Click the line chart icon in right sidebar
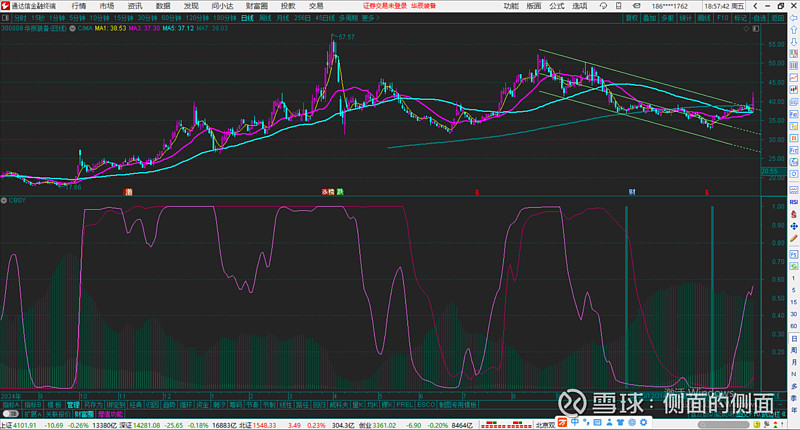This screenshot has width=800, height=430. click(x=794, y=78)
